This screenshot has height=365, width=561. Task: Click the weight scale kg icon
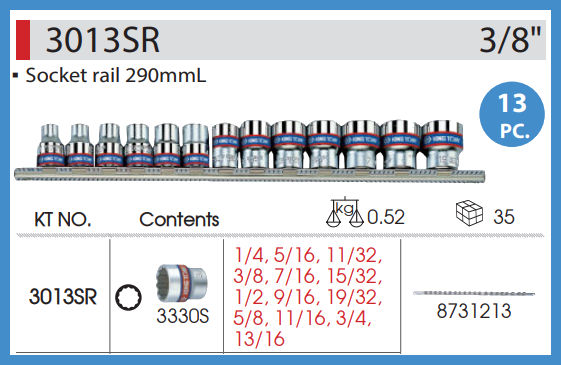[345, 212]
